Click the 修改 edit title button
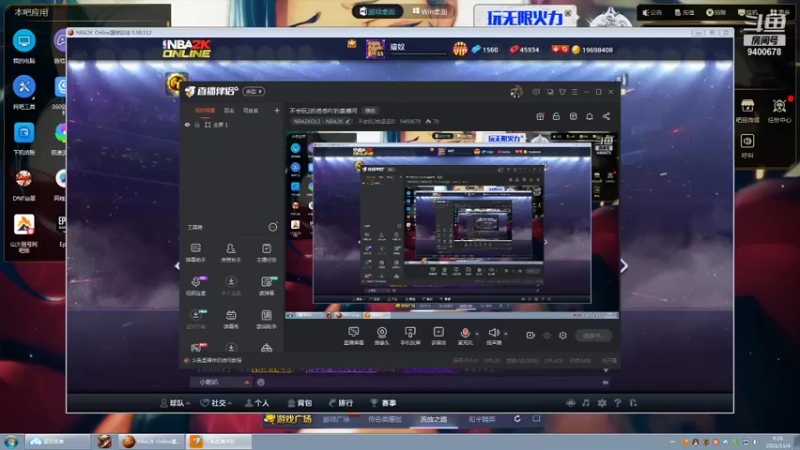Screen dimensions: 800x450 coord(370,111)
